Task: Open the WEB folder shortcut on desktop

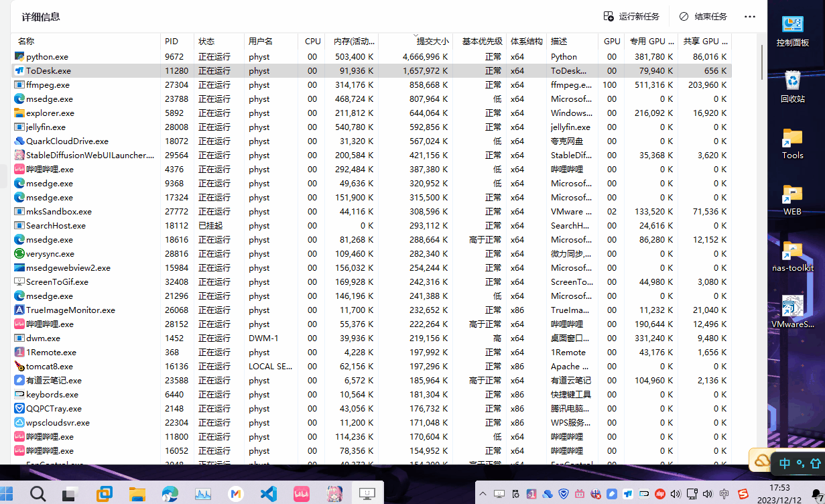Action: coord(793,200)
